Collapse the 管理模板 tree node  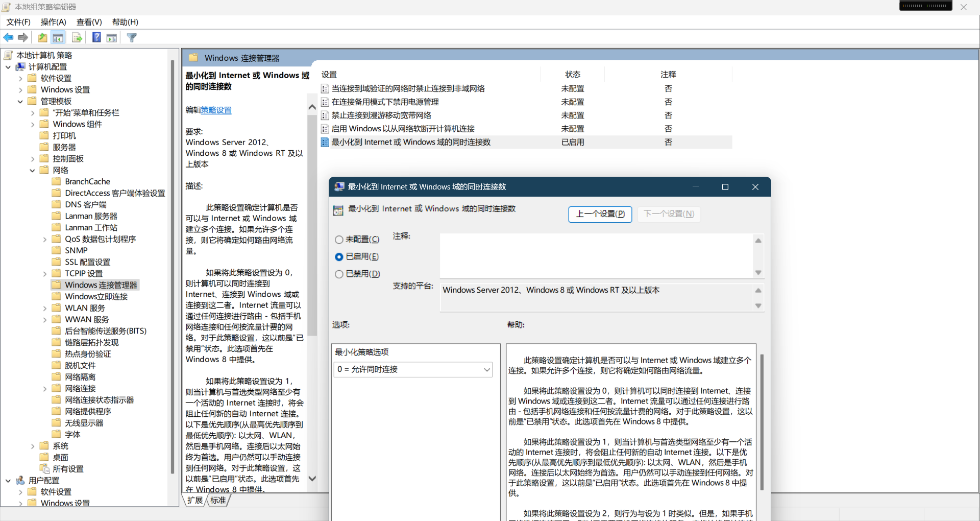point(20,101)
